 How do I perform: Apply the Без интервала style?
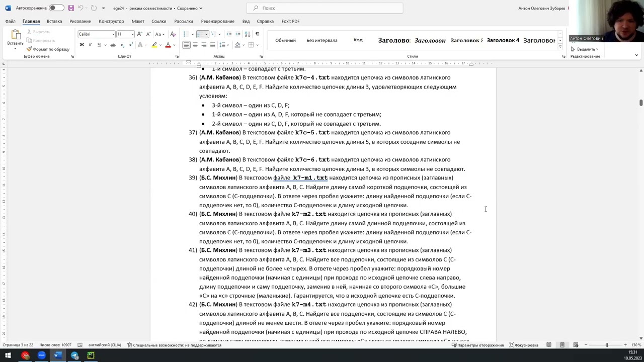tap(322, 40)
